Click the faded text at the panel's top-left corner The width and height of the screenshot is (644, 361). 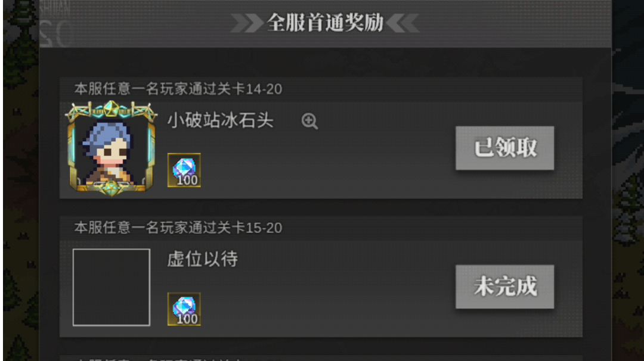(56, 24)
